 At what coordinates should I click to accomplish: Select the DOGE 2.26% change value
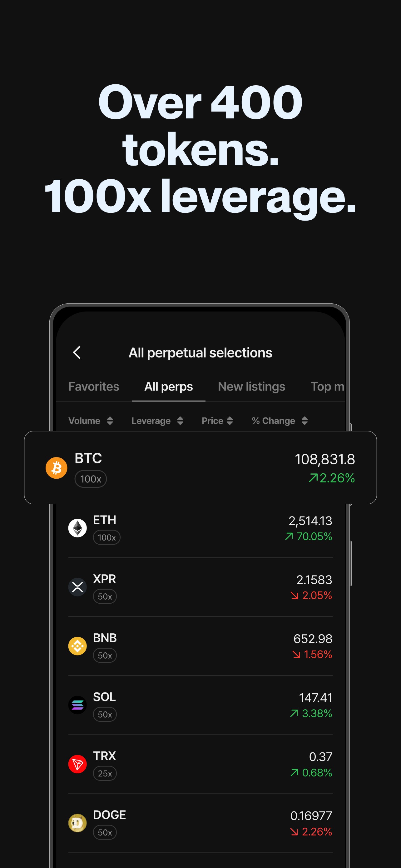pyautogui.click(x=311, y=832)
